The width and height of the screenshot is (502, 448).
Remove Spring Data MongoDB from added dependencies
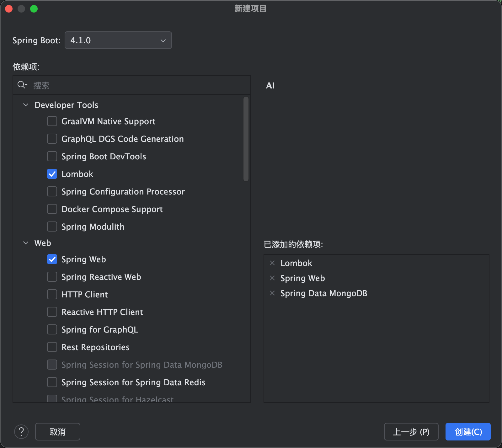[272, 293]
